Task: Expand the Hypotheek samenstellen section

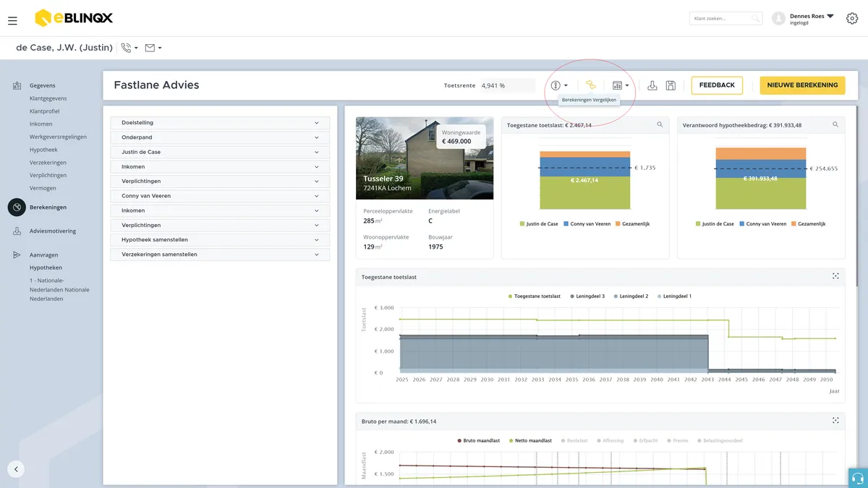Action: 220,240
